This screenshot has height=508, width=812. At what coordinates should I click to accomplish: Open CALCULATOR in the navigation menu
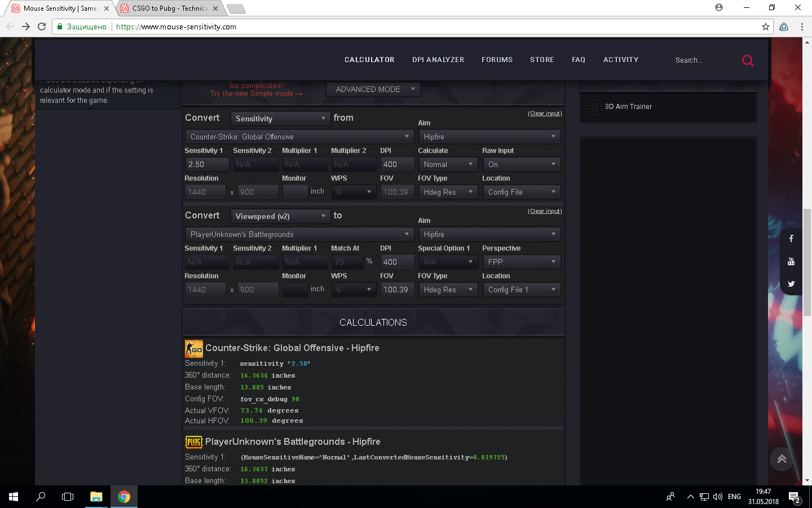[369, 60]
